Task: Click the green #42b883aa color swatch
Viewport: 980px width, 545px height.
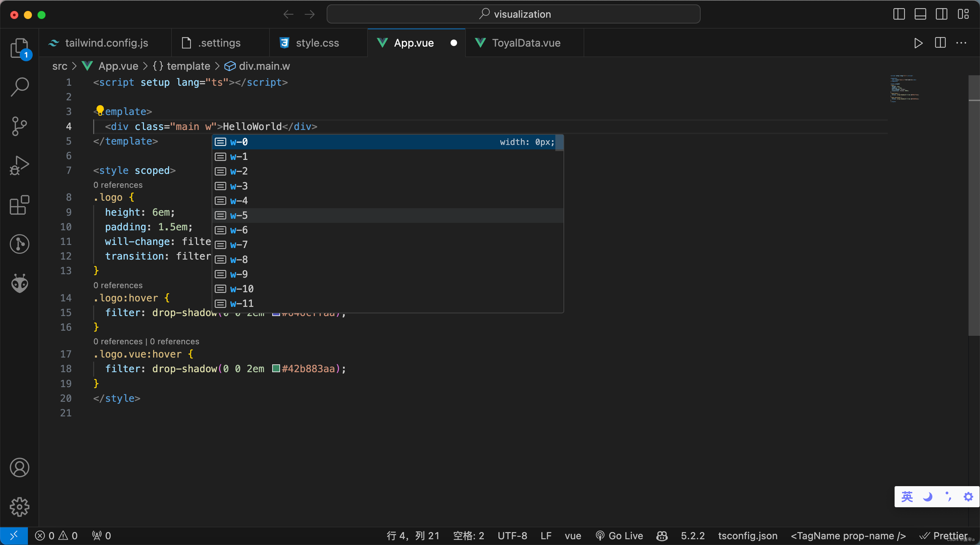Action: click(276, 368)
